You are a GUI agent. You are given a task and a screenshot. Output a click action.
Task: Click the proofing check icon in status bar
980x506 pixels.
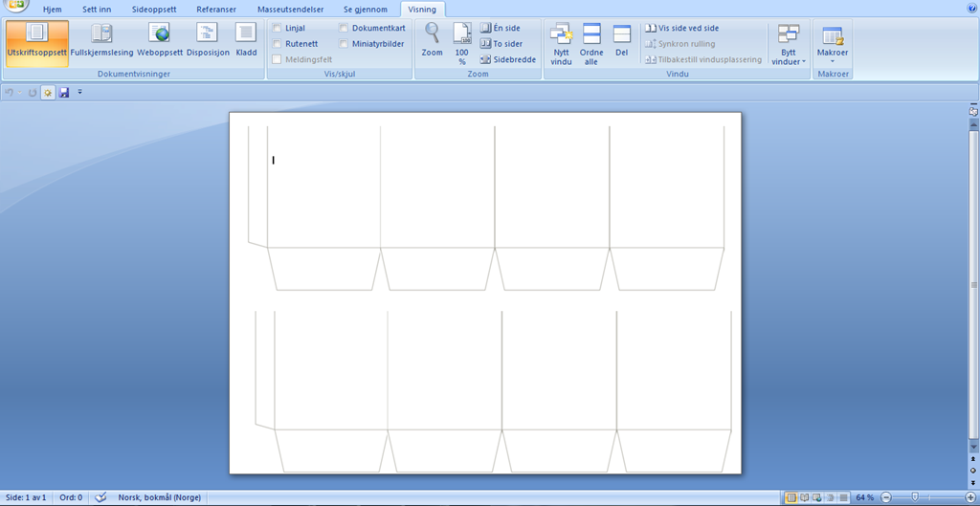point(100,498)
